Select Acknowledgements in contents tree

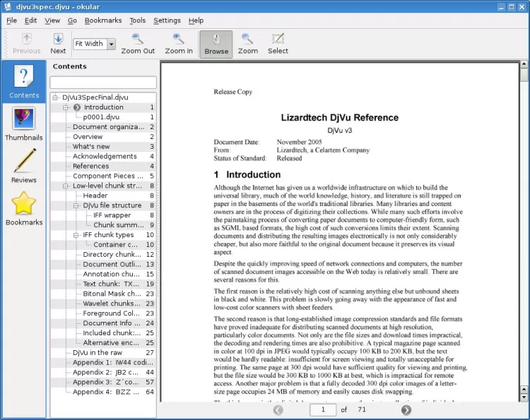(105, 156)
